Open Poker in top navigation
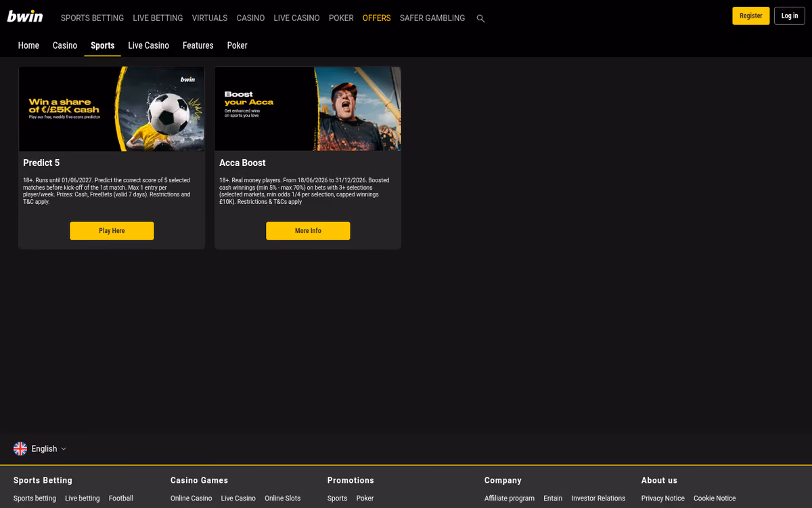This screenshot has width=812, height=508. coord(341,18)
